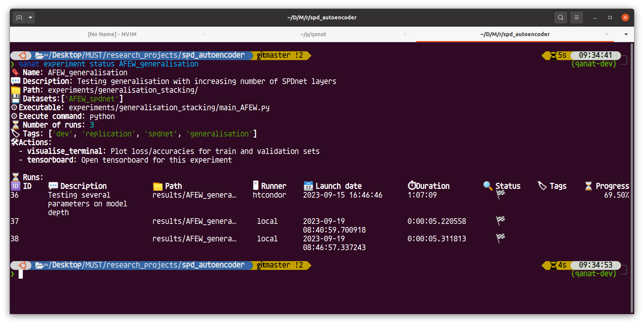Image resolution: width=644 pixels, height=325 pixels.
Task: Click the finished flag status of run 37
Action: pos(501,220)
